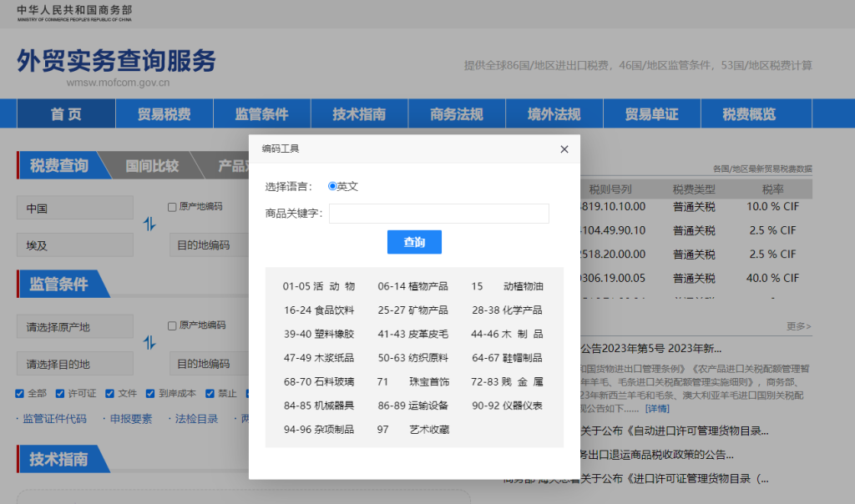855x504 pixels.
Task: Choose category 64-67 鞋帽制品
Action: (507, 358)
